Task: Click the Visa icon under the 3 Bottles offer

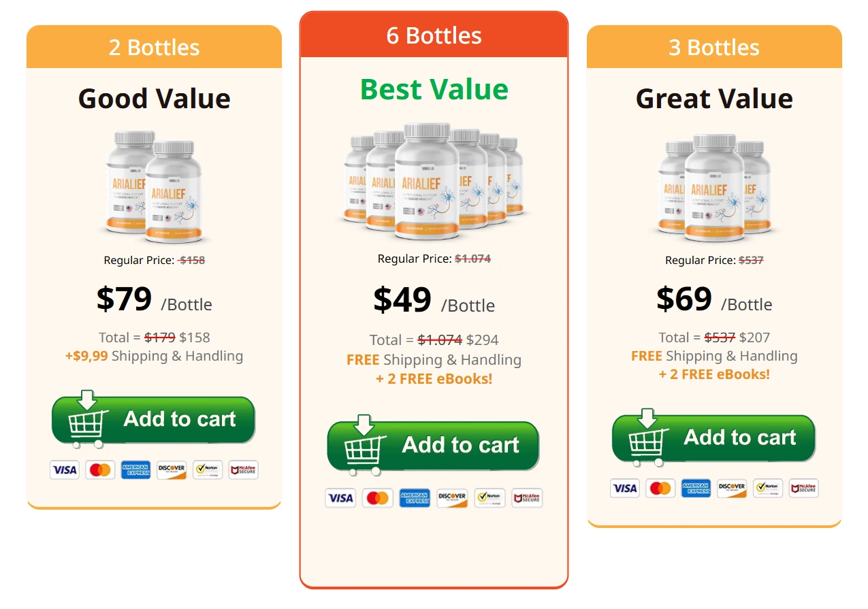Action: tap(624, 488)
